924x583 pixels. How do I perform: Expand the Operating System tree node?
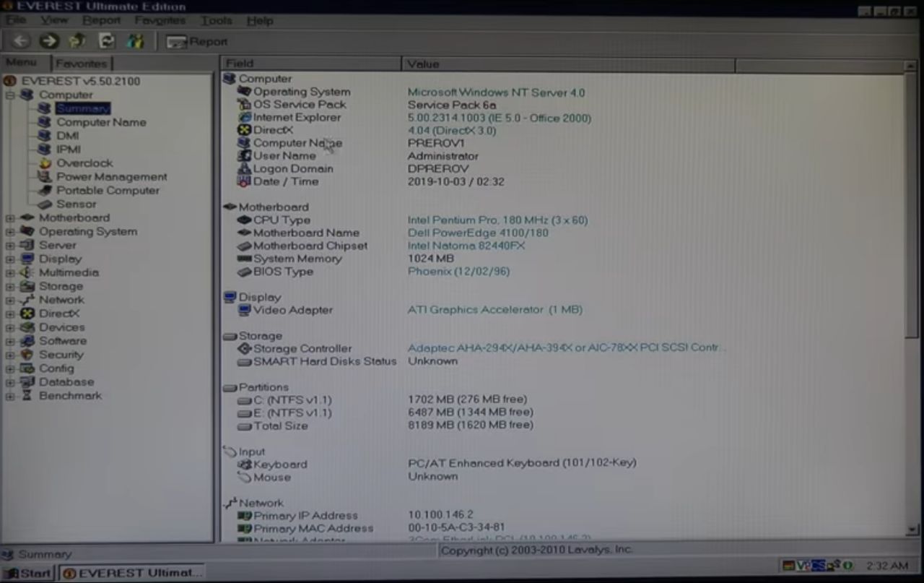pos(10,232)
